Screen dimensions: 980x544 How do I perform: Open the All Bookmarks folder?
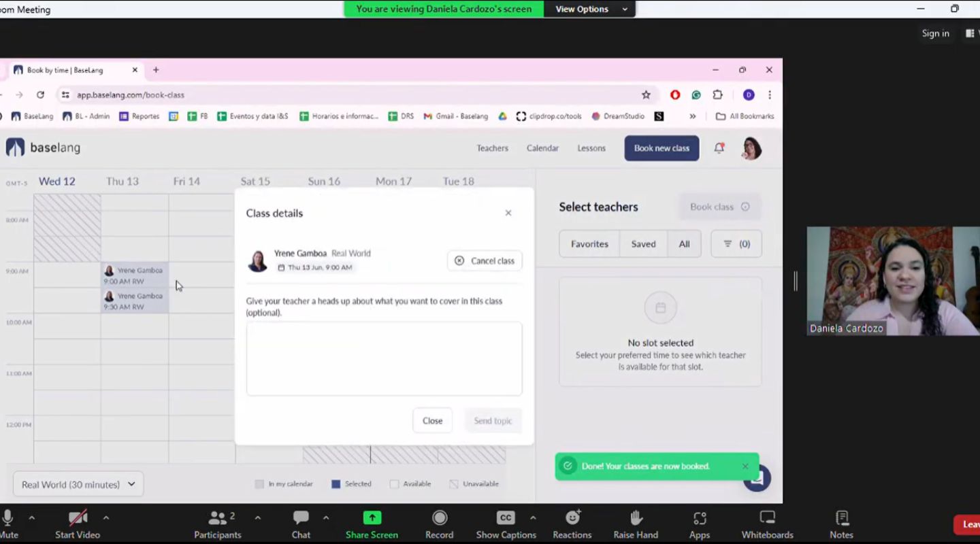tap(745, 116)
